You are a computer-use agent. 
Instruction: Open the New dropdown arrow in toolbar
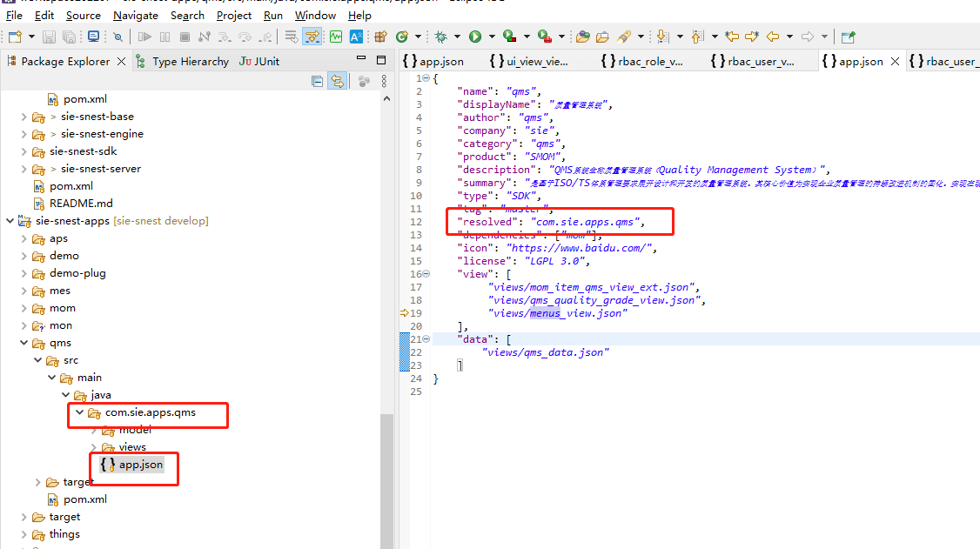click(x=31, y=37)
